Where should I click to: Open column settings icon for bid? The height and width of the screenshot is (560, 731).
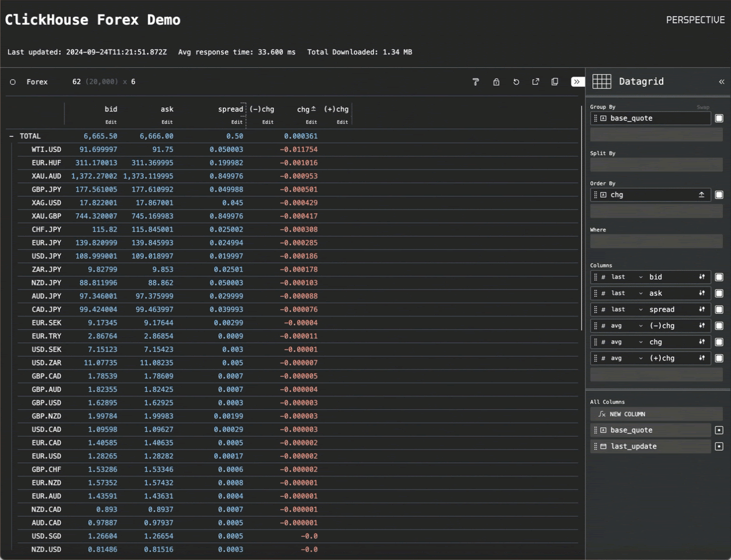[x=701, y=277]
